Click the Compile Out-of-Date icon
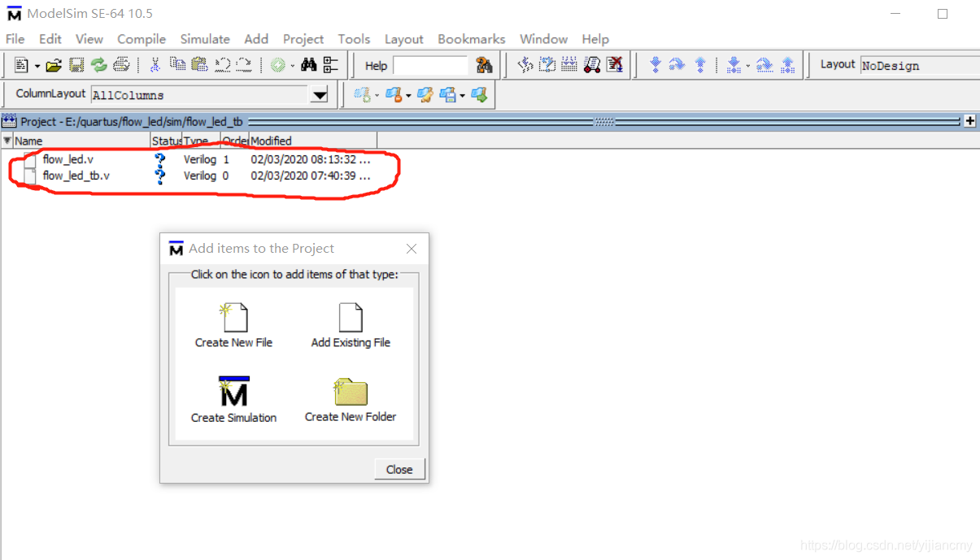 pos(547,65)
